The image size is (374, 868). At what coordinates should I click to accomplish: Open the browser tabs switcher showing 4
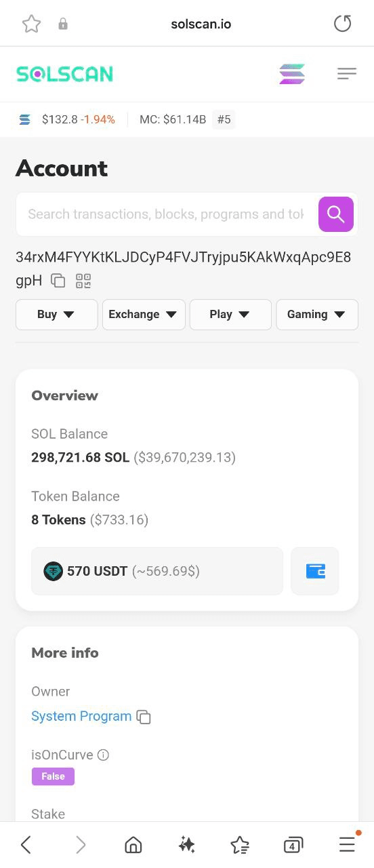point(293,845)
